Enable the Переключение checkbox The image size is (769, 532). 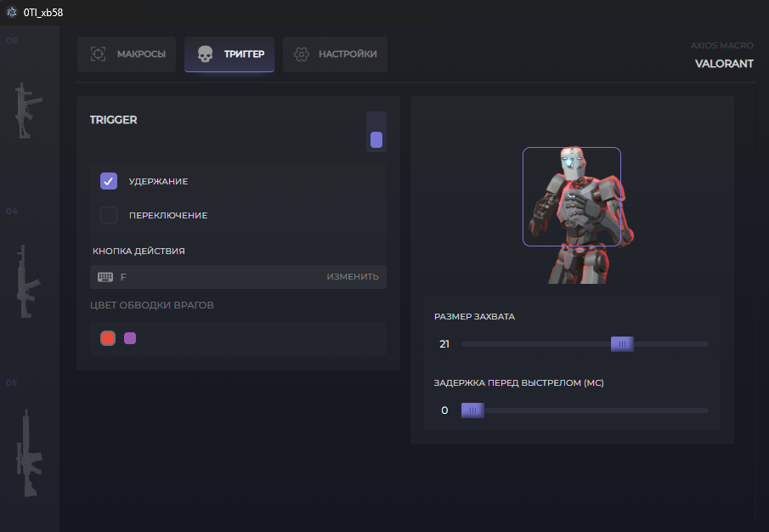pyautogui.click(x=109, y=215)
